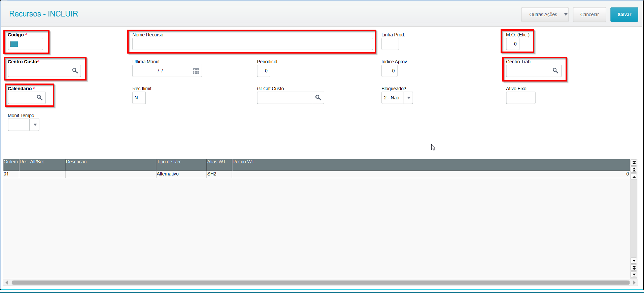
Task: Select the 'SH2' grid cell
Action: coord(219,174)
